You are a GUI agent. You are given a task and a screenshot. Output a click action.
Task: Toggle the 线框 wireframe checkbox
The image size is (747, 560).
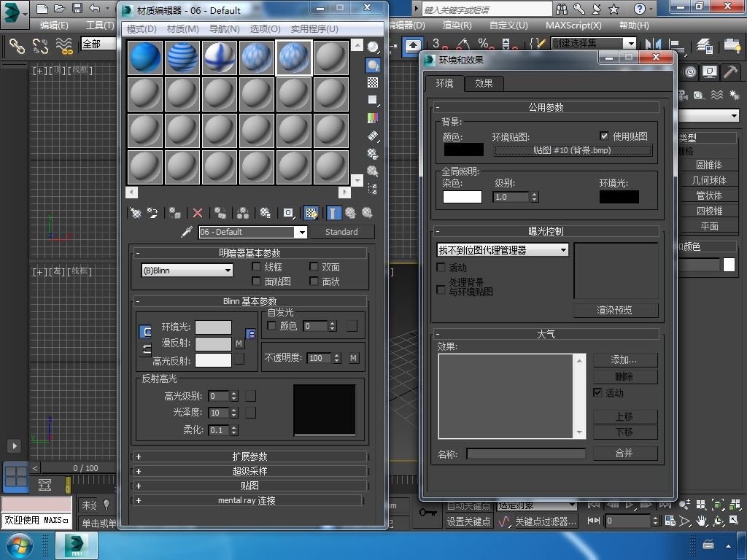[256, 267]
